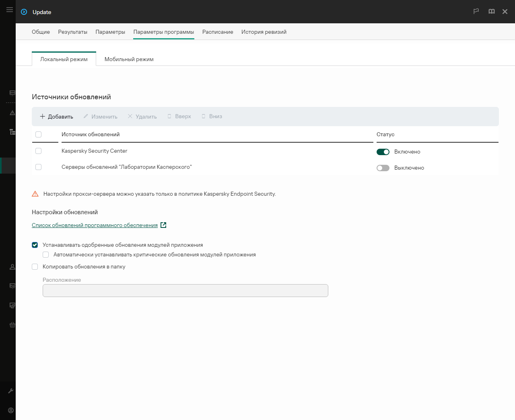Open the account icon at sidebar bottom

[x=11, y=410]
